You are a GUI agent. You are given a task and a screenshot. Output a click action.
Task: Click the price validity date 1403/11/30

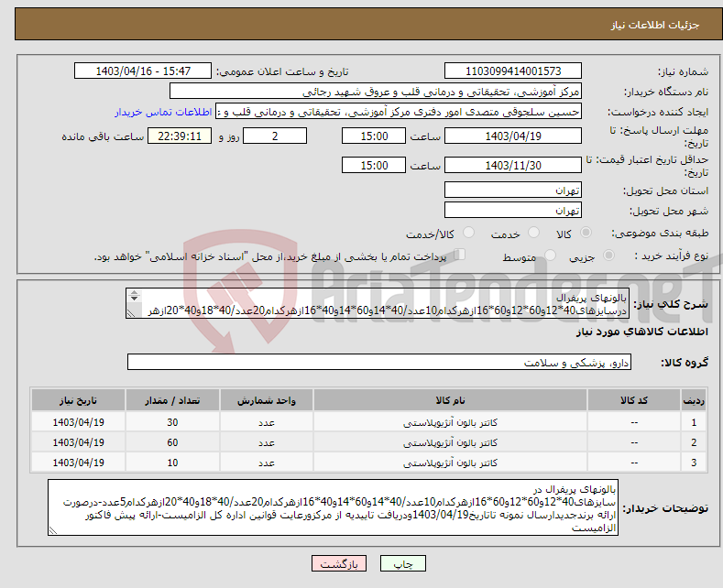(x=513, y=165)
